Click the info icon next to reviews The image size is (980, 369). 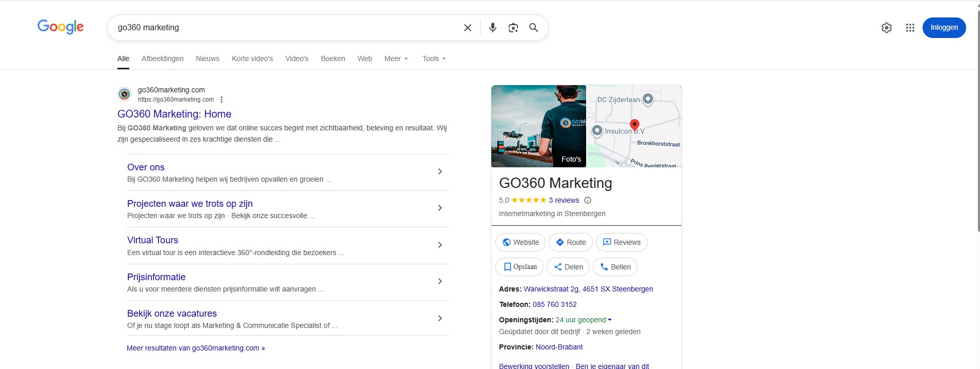[x=588, y=200]
